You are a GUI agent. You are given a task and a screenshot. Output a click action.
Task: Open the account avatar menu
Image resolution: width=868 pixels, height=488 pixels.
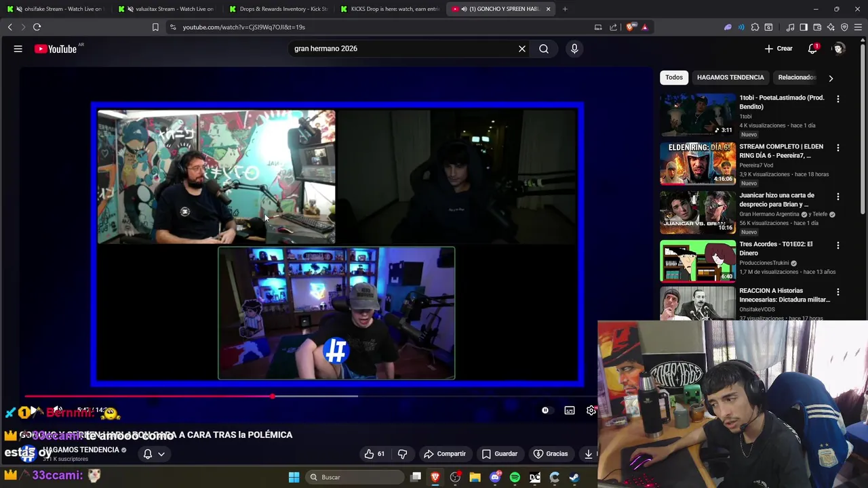(839, 49)
